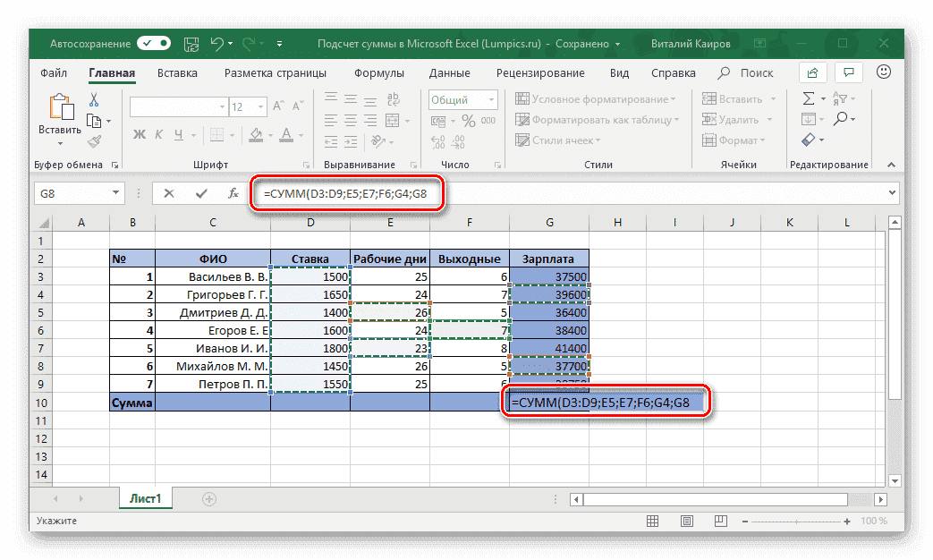933x560 pixels.
Task: Select the Лист1 sheet tab
Action: 145,499
